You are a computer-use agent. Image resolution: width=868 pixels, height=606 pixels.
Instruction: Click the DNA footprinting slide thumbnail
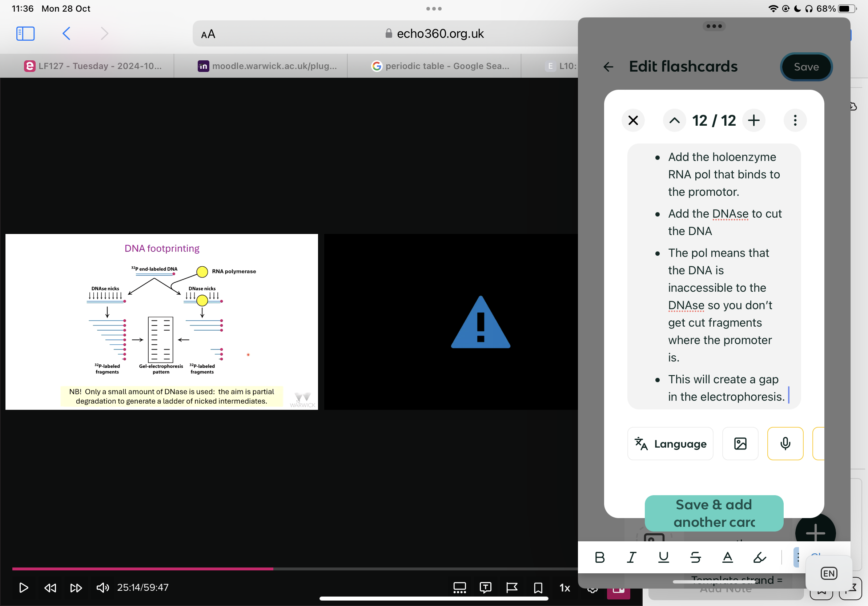(x=161, y=322)
